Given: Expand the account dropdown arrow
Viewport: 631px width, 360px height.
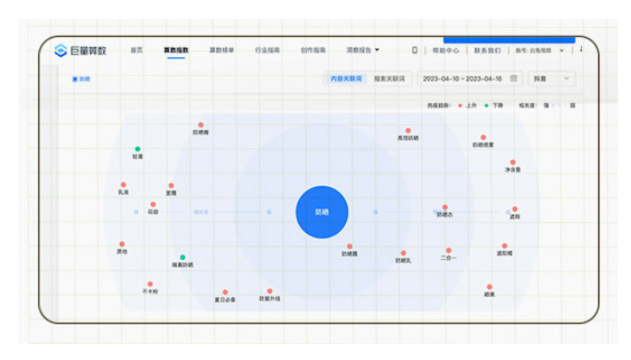Looking at the screenshot, I should (x=562, y=51).
